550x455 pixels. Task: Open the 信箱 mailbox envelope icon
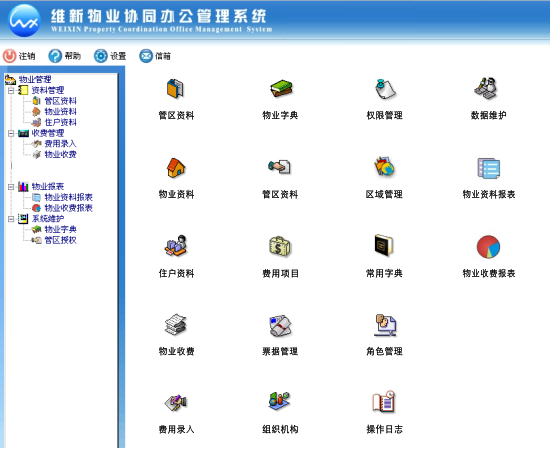146,56
